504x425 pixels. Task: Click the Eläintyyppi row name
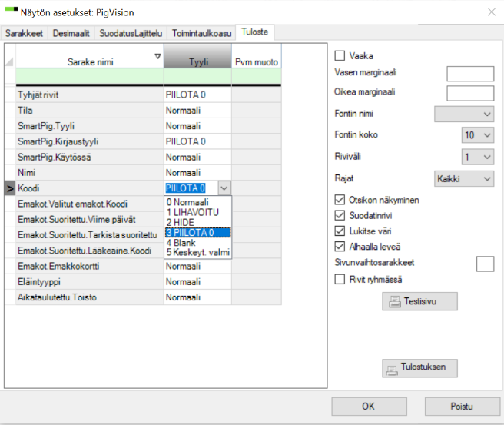pyautogui.click(x=90, y=282)
